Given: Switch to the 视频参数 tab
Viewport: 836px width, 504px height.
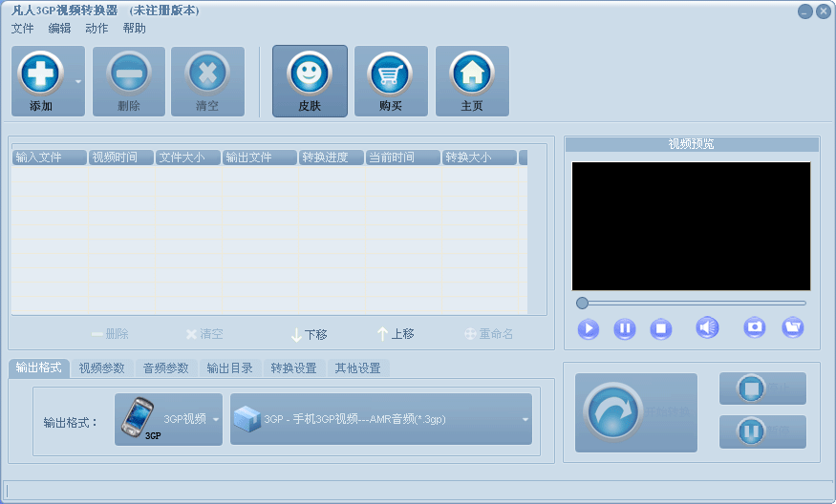Looking at the screenshot, I should point(101,368).
